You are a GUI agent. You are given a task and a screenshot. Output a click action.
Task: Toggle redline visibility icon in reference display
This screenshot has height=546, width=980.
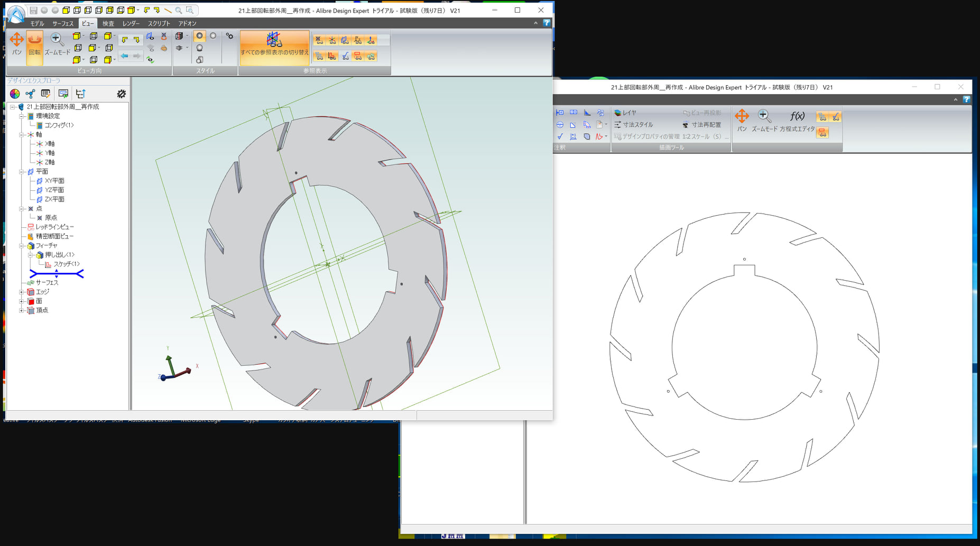click(358, 56)
